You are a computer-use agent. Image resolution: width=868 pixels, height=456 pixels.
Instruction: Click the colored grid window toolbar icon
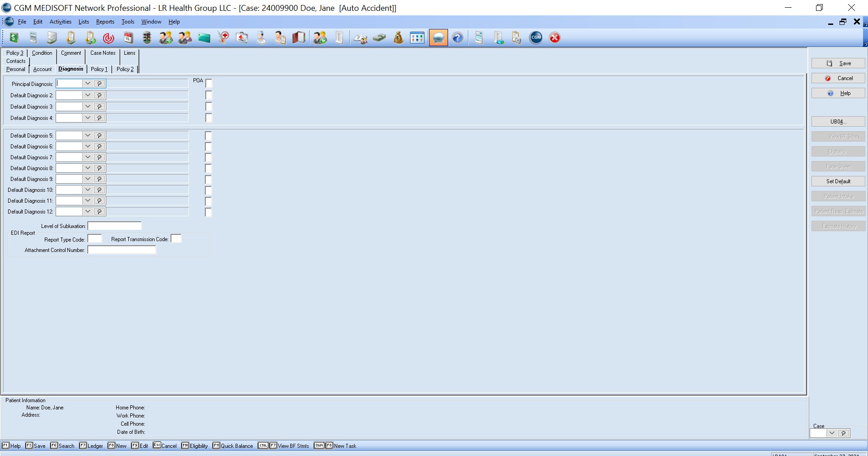point(417,38)
